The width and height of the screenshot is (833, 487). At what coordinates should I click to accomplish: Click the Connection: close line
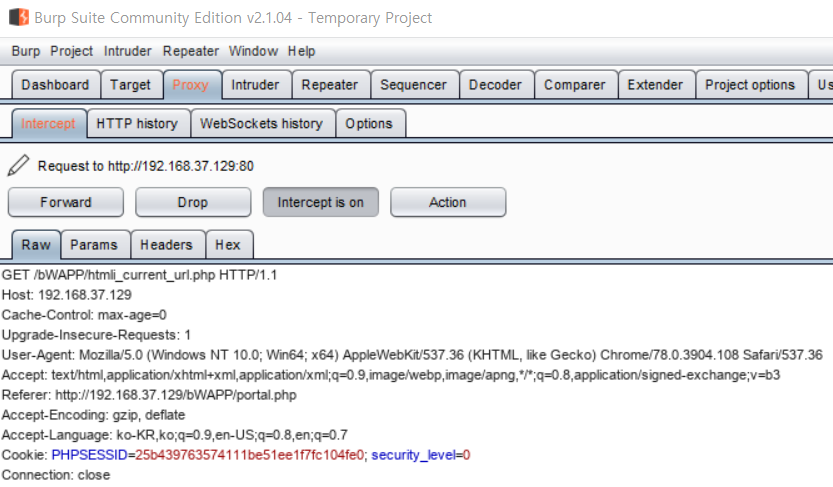tap(56, 475)
